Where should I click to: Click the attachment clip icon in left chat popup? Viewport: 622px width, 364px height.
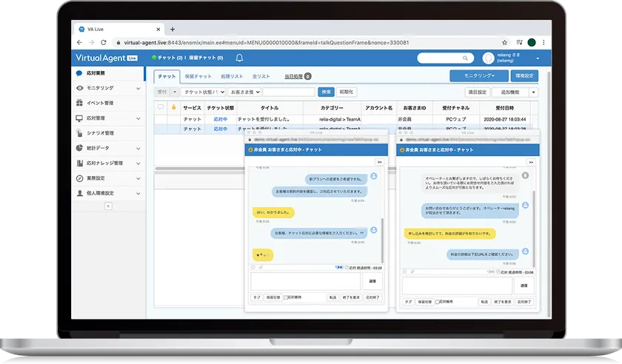pyautogui.click(x=261, y=267)
